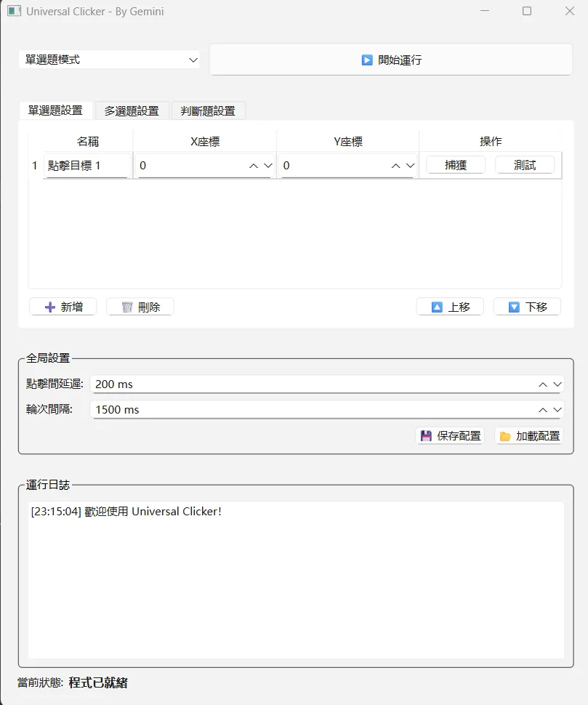Switch to the 判斷題設置 tab
Screen dimensions: 588x705
click(x=207, y=110)
